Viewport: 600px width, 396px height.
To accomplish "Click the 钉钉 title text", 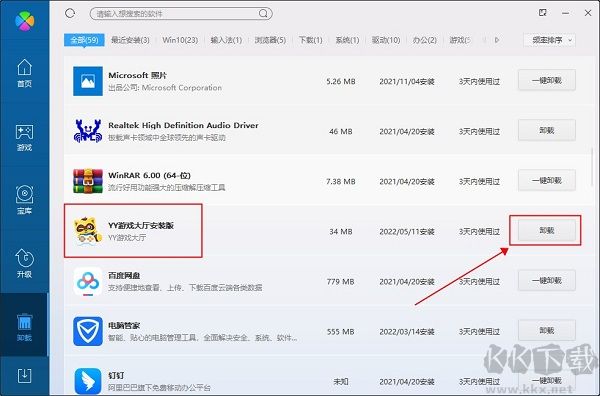I will coord(116,375).
